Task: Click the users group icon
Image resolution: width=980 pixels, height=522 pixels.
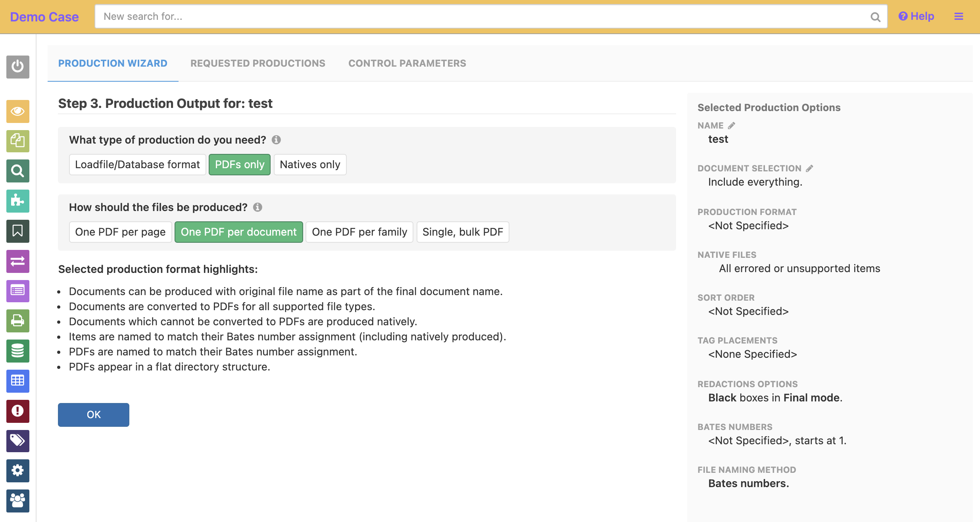Action: tap(18, 501)
